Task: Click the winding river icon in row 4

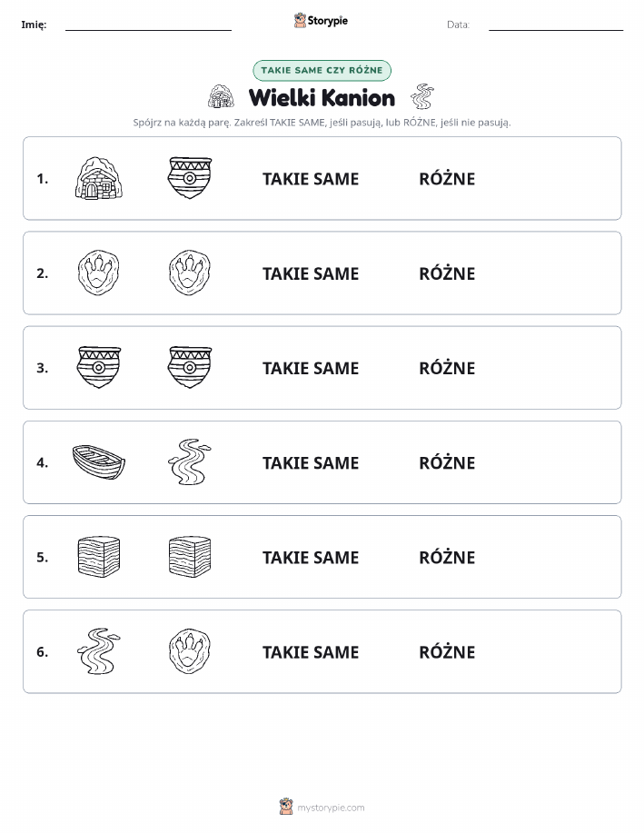Action: [190, 461]
